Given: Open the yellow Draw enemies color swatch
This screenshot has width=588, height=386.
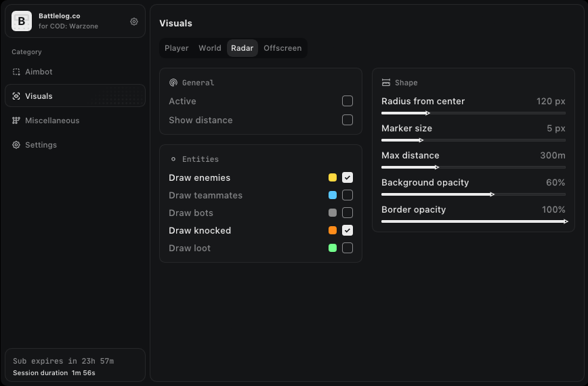Looking at the screenshot, I should 332,177.
